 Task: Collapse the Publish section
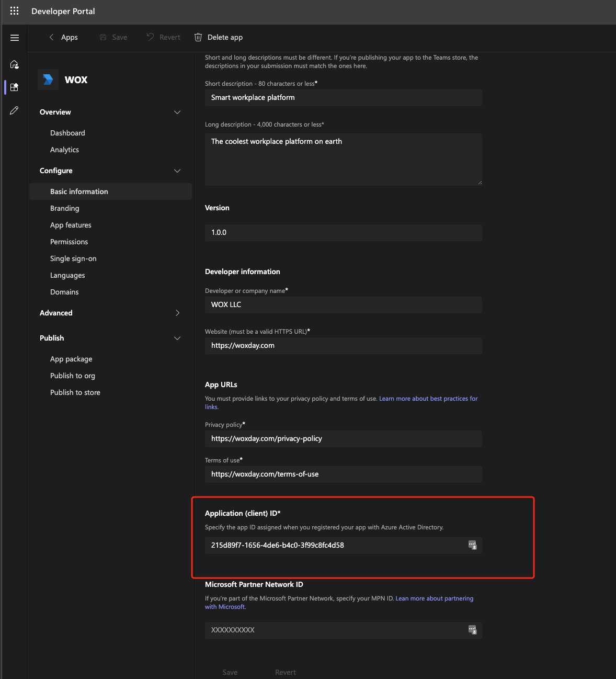177,338
